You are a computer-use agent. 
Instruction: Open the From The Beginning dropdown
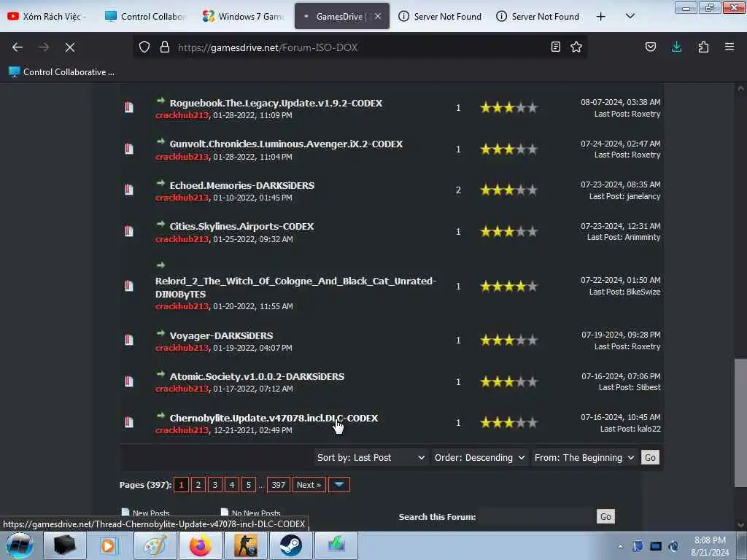click(x=584, y=458)
